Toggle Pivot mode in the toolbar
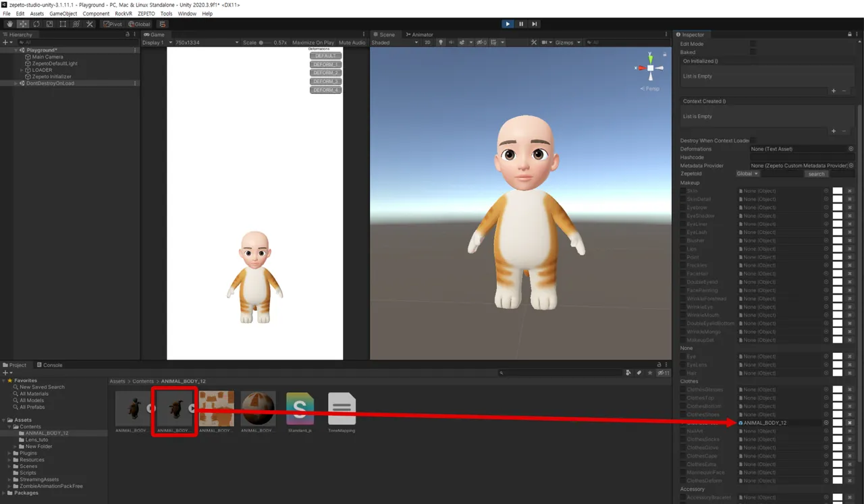The image size is (864, 504). tap(113, 23)
